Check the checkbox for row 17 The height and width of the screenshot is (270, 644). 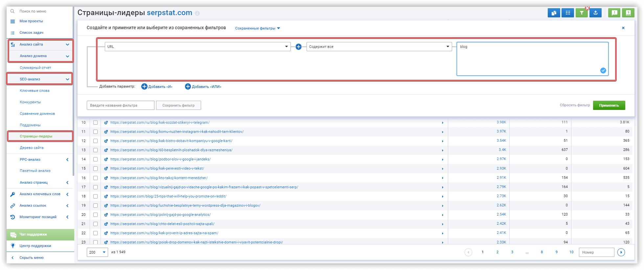coord(95,187)
